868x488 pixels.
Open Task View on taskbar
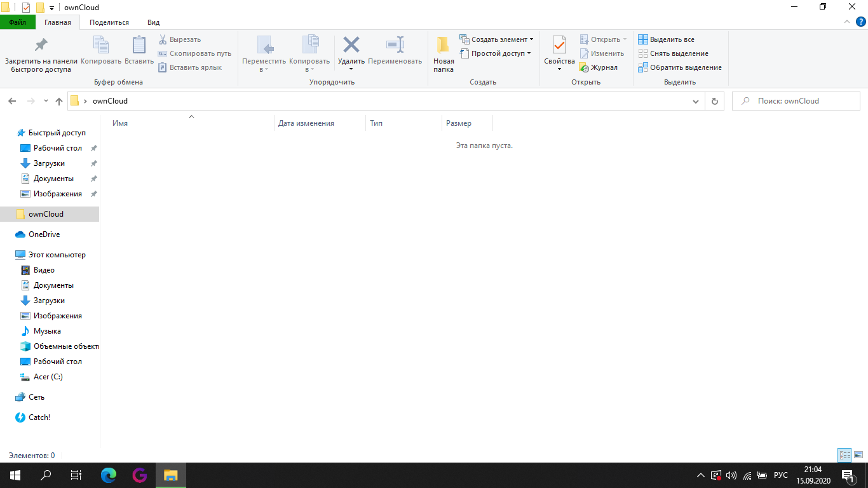pos(76,475)
